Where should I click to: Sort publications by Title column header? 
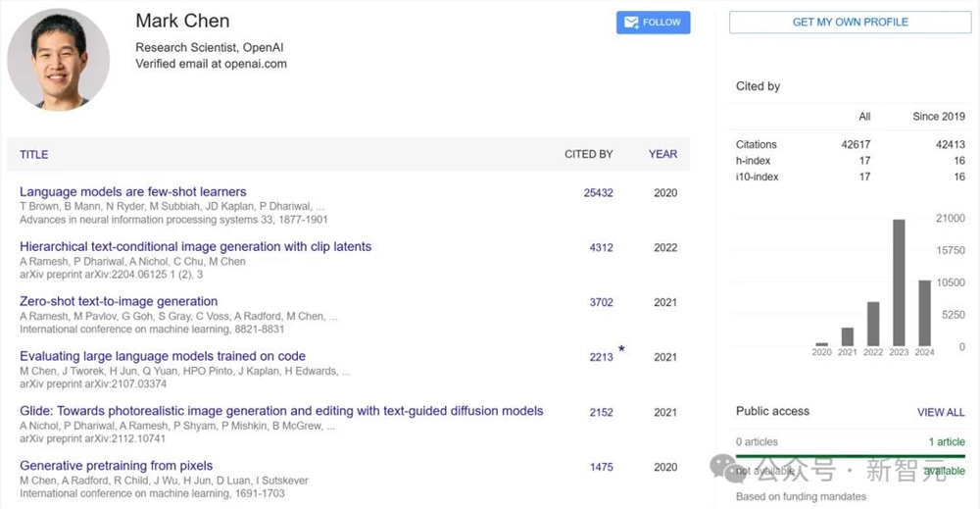pyautogui.click(x=34, y=154)
